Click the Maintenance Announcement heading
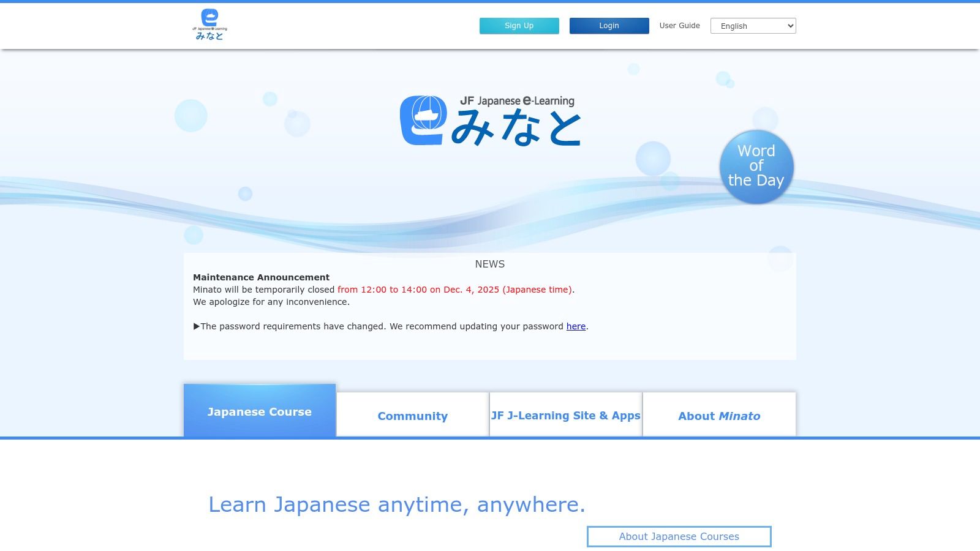This screenshot has height=551, width=980. pos(261,277)
